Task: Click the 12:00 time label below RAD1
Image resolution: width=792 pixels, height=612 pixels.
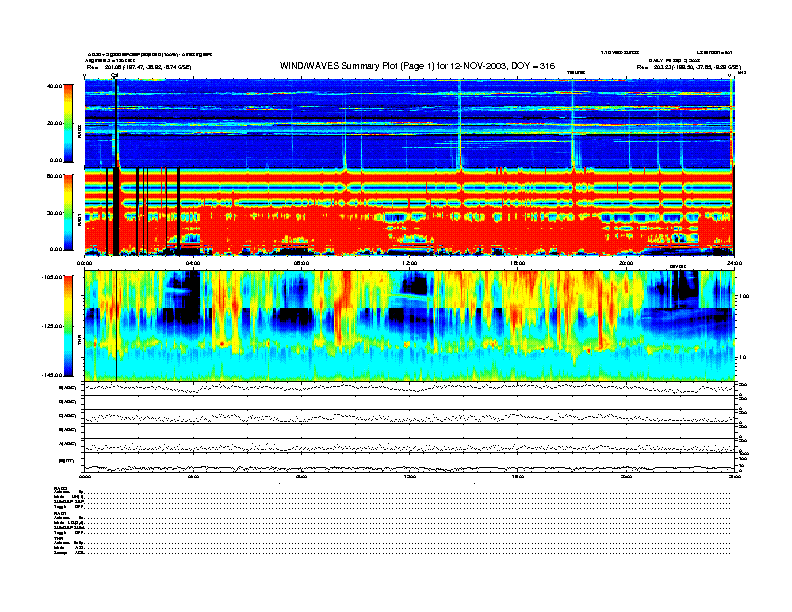Action: [409, 263]
